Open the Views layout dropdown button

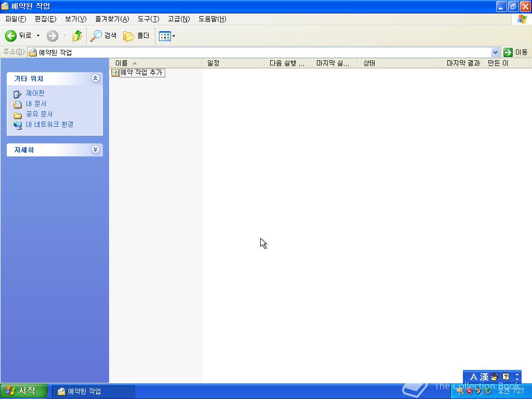click(167, 36)
